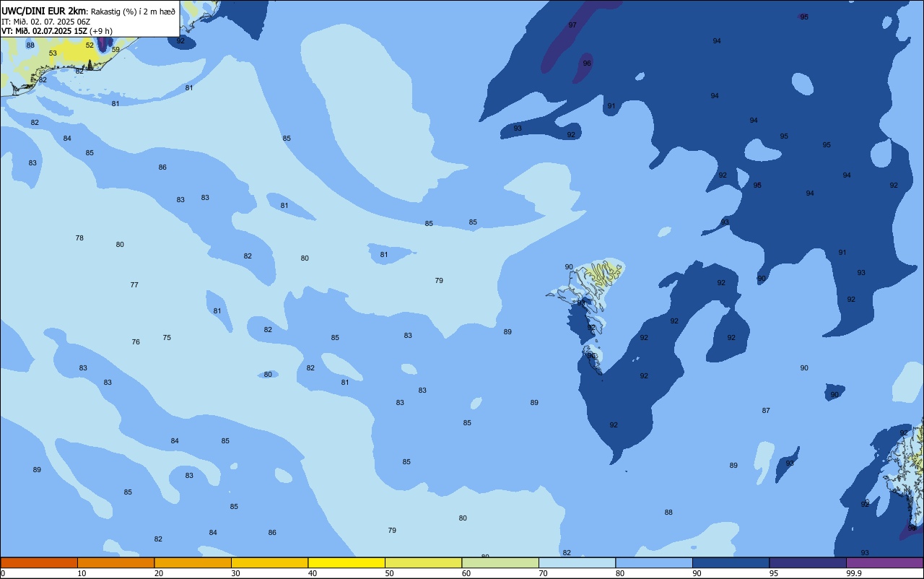Click the light green 60–70 legend swatch

(500, 562)
